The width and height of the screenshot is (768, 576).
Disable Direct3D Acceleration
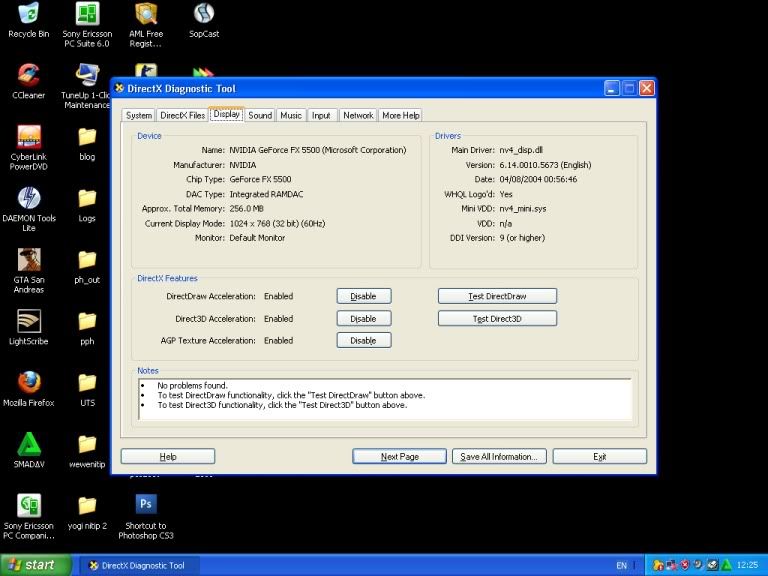point(363,318)
